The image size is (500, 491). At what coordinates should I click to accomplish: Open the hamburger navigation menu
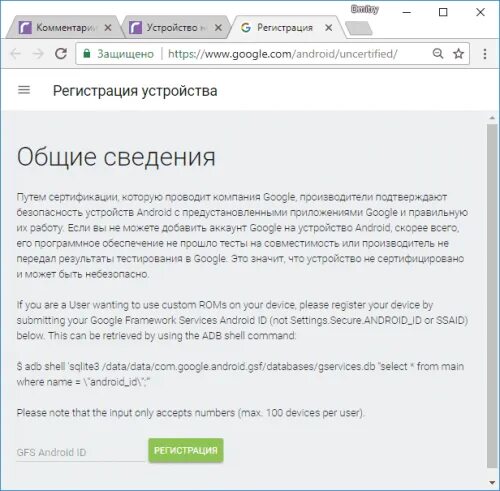24,90
